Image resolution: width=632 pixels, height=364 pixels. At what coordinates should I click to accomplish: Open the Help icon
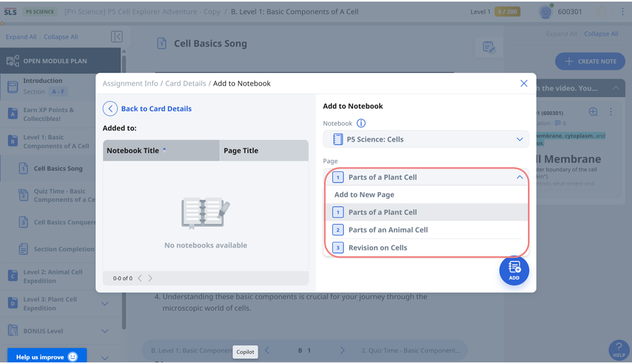[619, 349]
